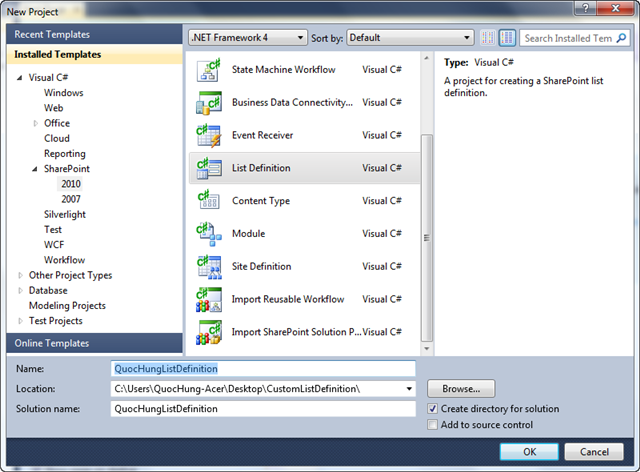Click the 'State Machine Workflow' template name
This screenshot has width=640, height=472.
coord(284,70)
